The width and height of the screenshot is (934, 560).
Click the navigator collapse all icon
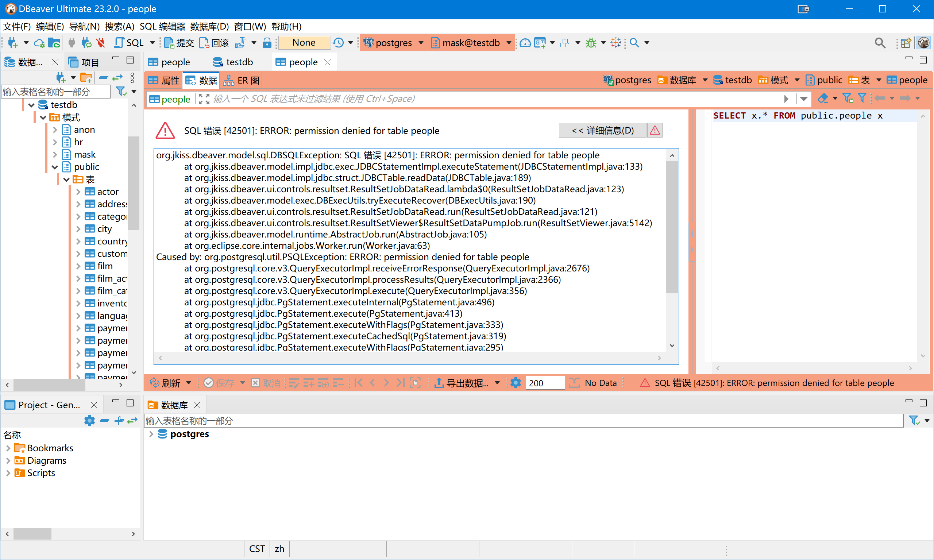coord(103,78)
